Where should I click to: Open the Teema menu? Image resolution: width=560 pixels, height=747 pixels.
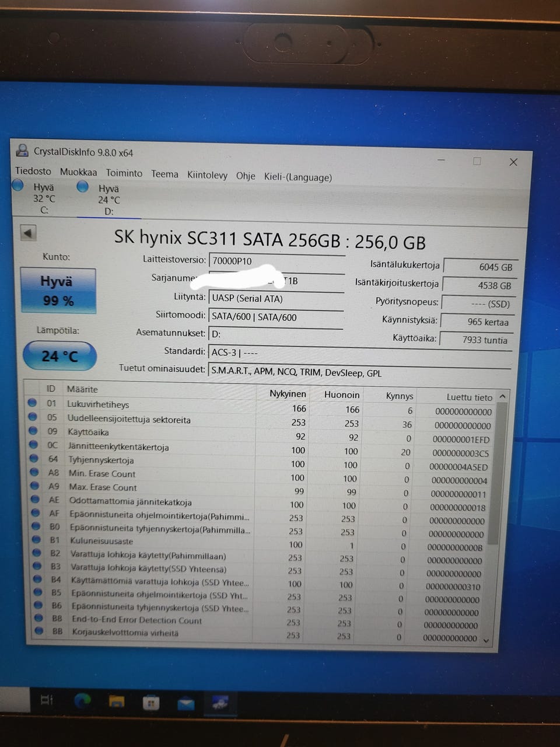click(x=165, y=174)
